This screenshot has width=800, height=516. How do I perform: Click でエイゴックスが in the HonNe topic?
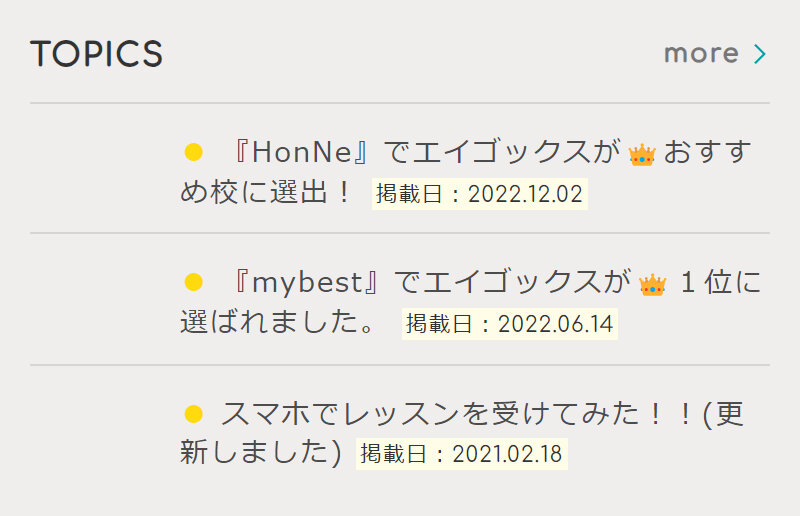coord(503,153)
